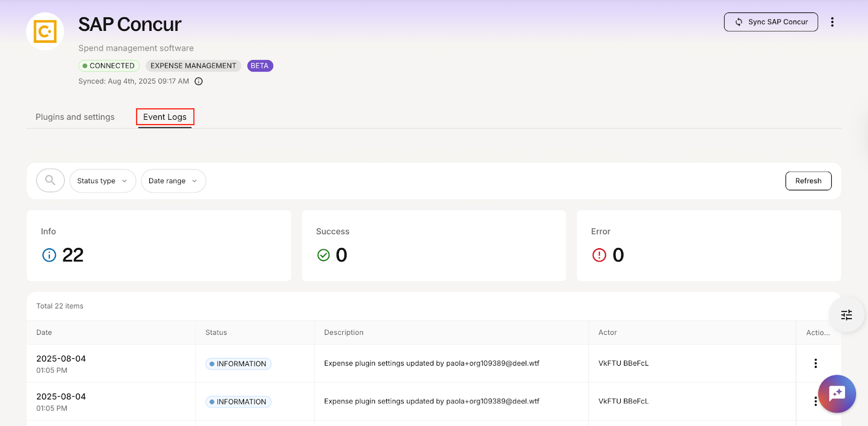Click the BETA badge
The width and height of the screenshot is (868, 426).
260,66
